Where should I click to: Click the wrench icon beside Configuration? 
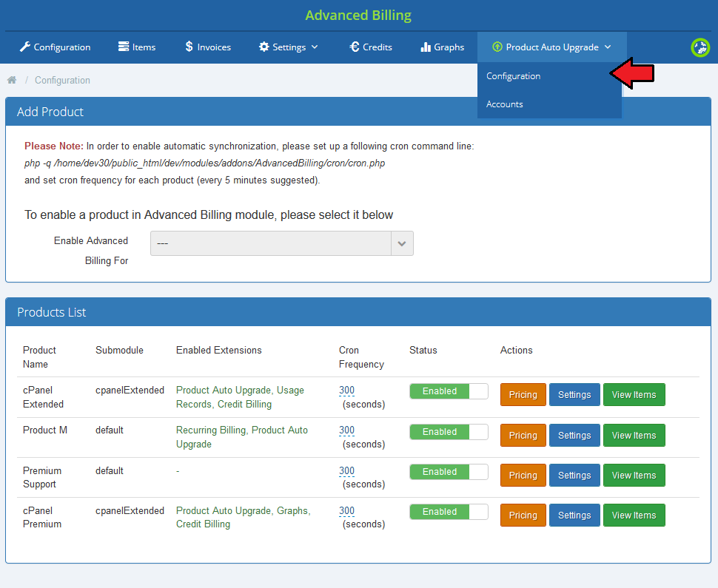24,47
